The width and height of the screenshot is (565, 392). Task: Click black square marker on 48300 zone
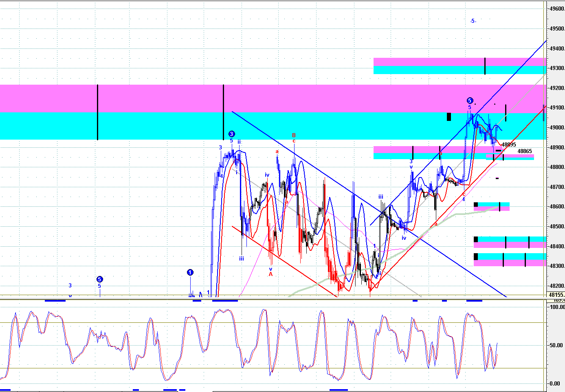point(476,256)
